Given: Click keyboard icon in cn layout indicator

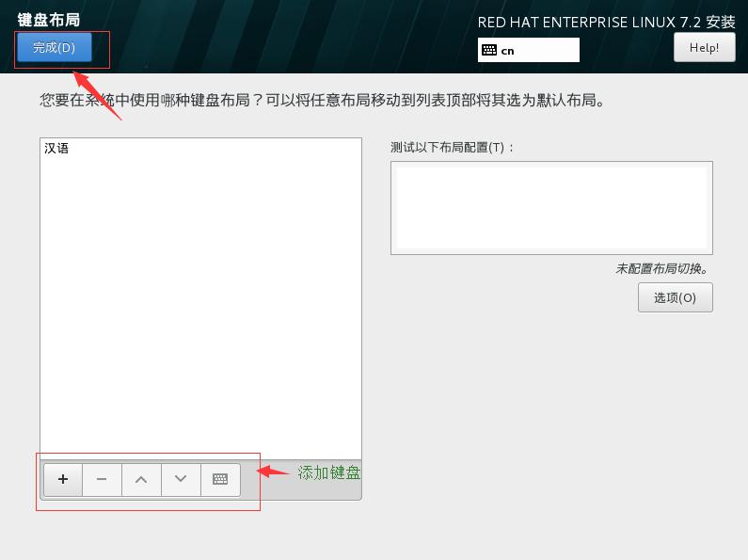Looking at the screenshot, I should point(489,50).
